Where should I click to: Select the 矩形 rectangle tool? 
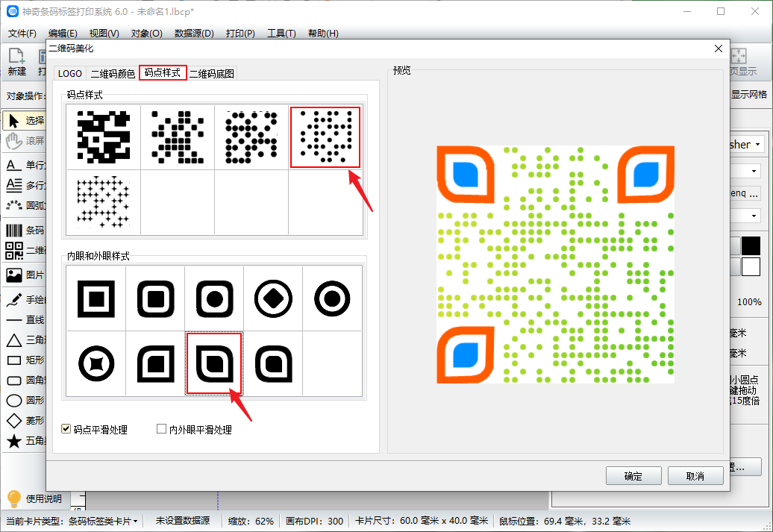pyautogui.click(x=25, y=360)
